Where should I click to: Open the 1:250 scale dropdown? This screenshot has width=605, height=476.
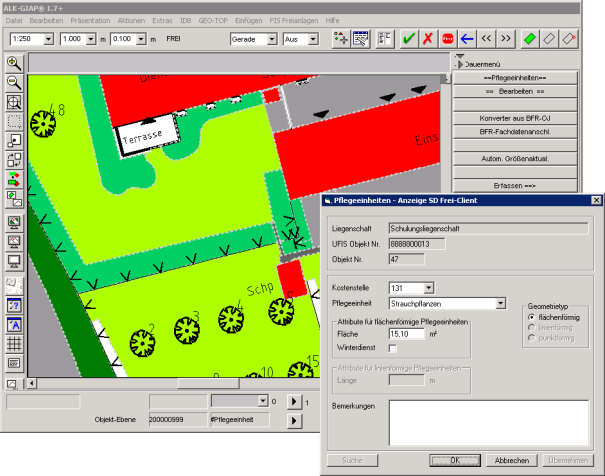[46, 39]
